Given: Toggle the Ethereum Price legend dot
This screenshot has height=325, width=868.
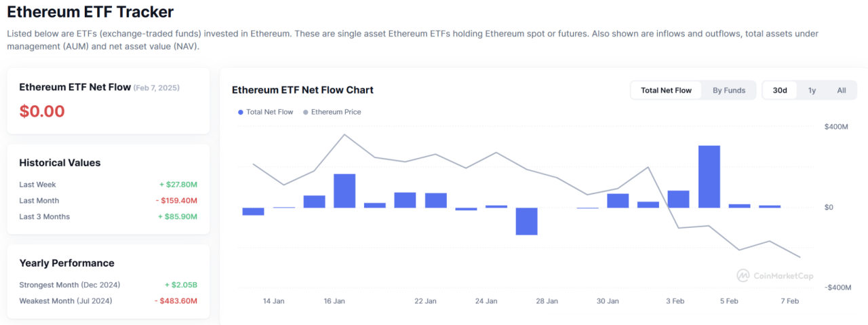Looking at the screenshot, I should (x=305, y=112).
